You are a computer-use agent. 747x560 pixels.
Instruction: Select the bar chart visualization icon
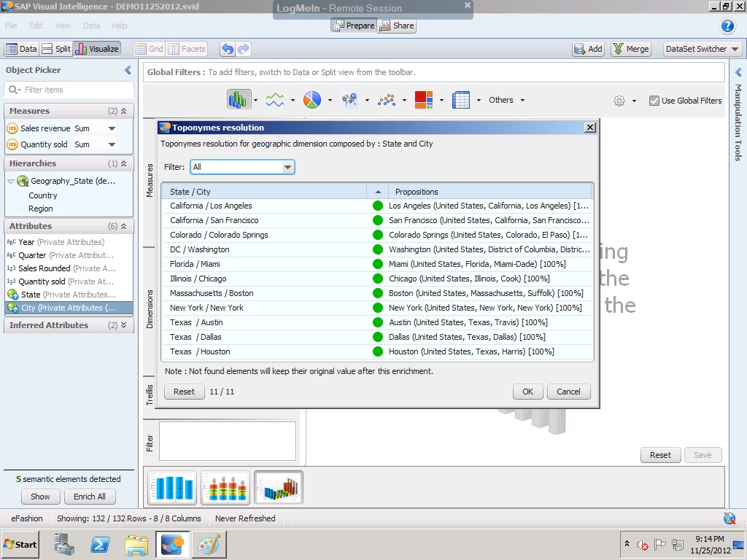(239, 100)
